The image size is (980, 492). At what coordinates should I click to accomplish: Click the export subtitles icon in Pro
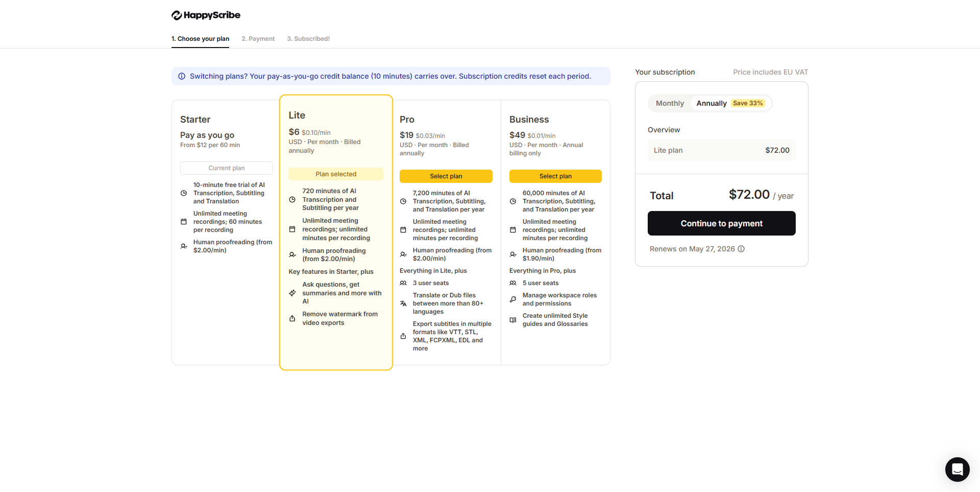coord(403,336)
